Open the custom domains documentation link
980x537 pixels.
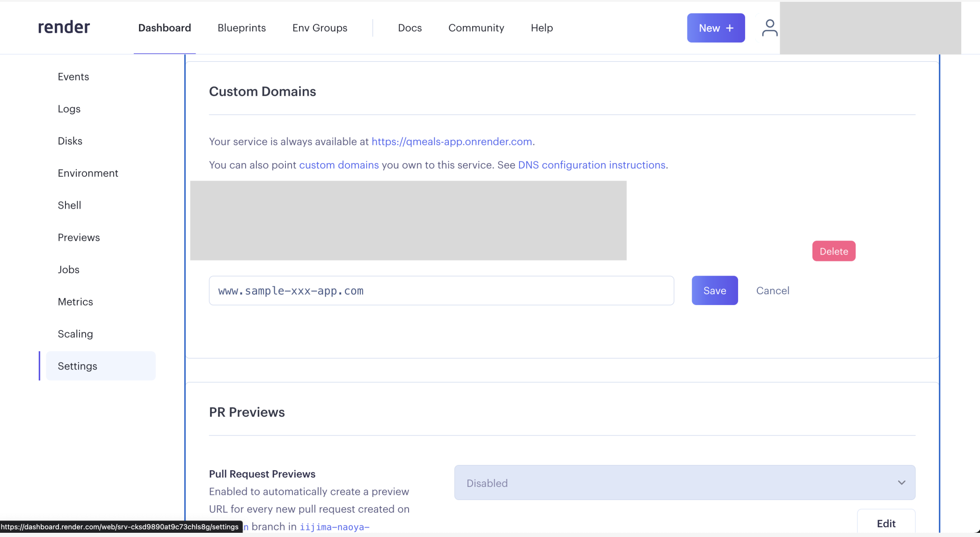pos(339,165)
